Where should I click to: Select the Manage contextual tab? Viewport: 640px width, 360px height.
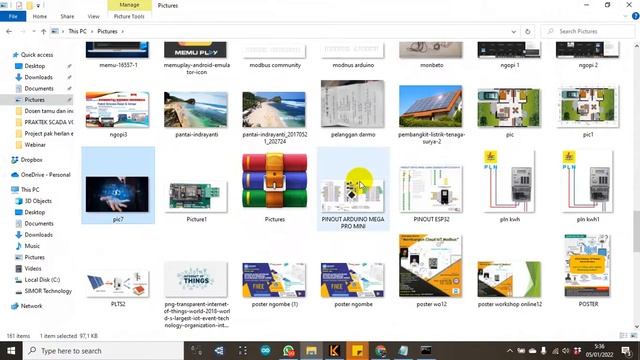point(129,5)
